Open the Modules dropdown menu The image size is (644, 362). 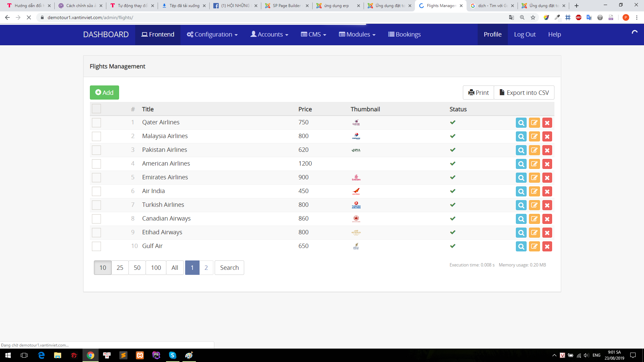click(357, 35)
